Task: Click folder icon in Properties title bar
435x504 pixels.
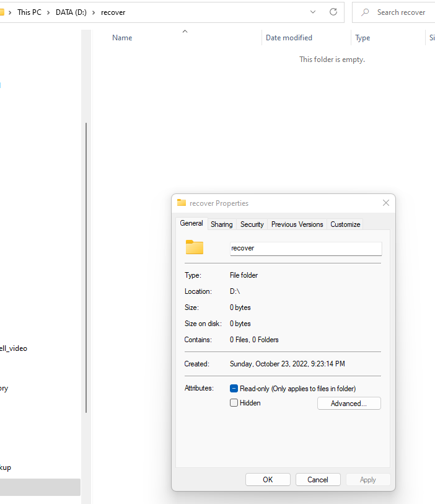Action: click(x=182, y=203)
